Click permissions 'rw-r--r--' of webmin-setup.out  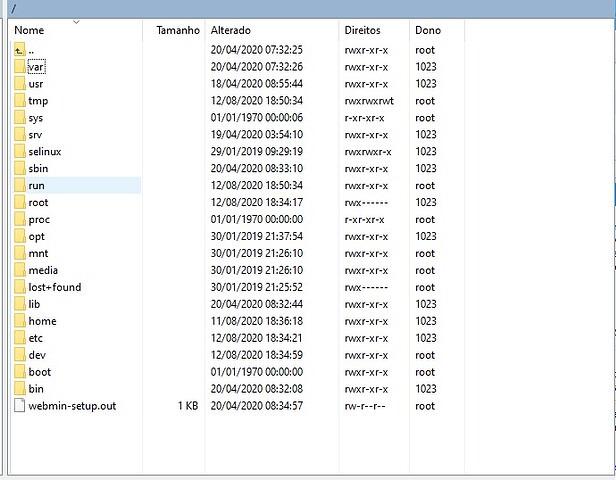pyautogui.click(x=365, y=406)
